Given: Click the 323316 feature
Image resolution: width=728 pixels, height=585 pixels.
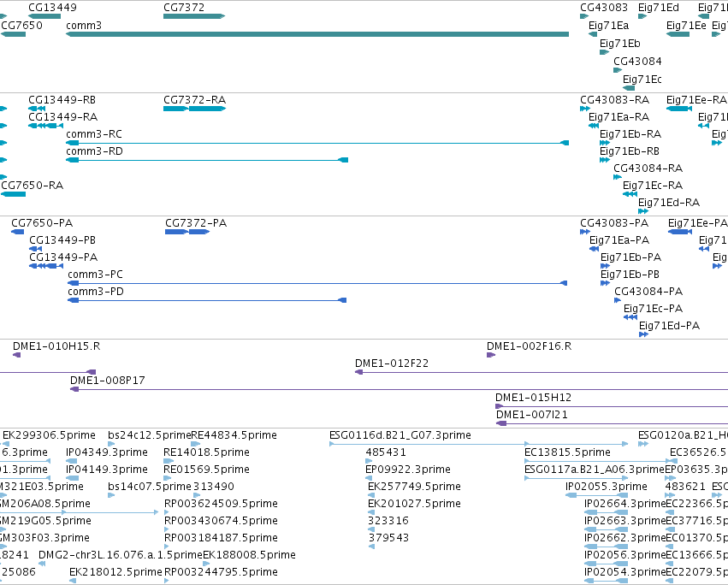Looking at the screenshot, I should click(371, 529).
